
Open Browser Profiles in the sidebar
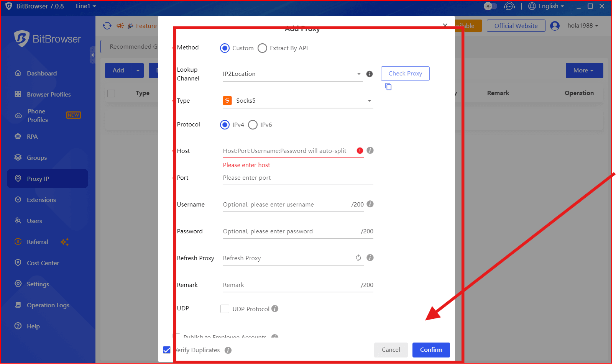tap(49, 94)
